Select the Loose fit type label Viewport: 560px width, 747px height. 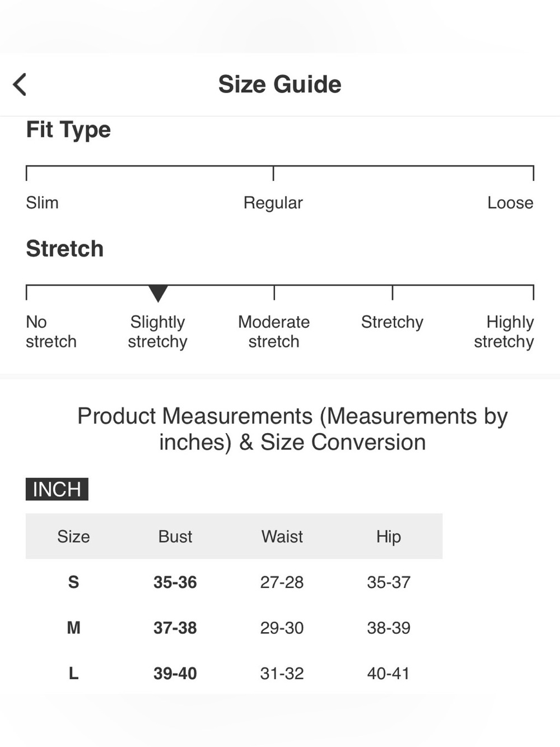510,202
